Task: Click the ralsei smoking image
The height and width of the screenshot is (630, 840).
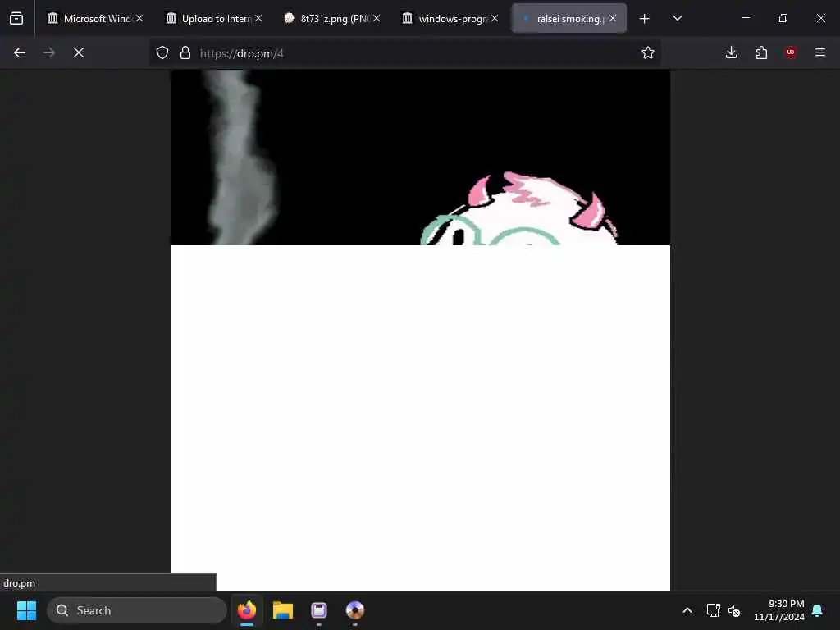Action: click(420, 330)
